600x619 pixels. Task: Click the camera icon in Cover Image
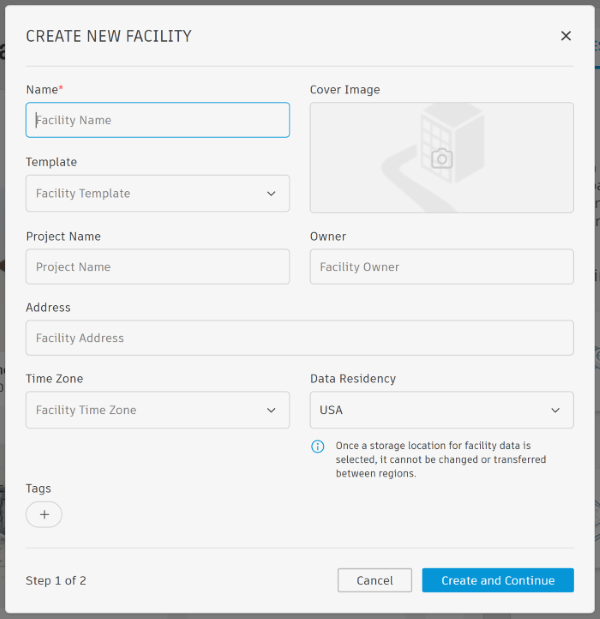pyautogui.click(x=441, y=158)
